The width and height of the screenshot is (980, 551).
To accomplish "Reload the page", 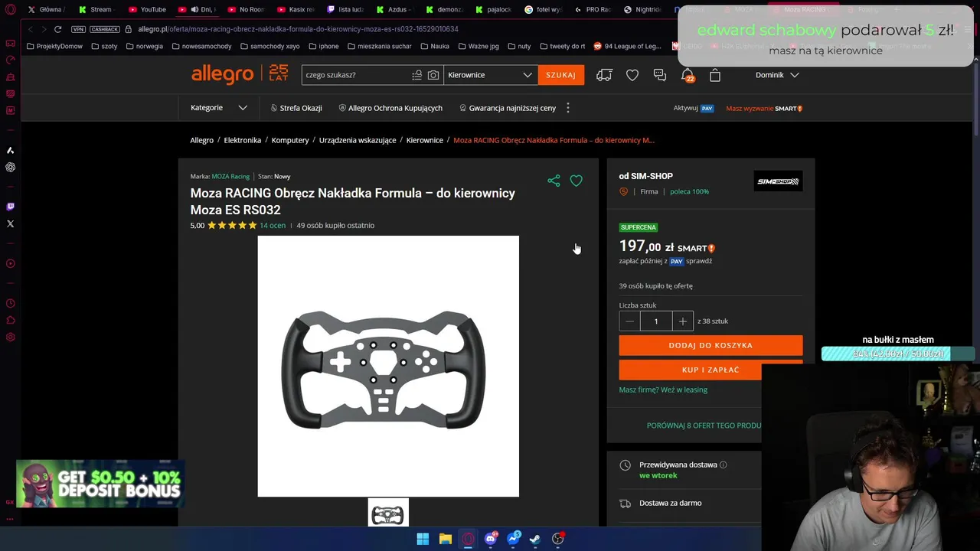I will click(57, 29).
